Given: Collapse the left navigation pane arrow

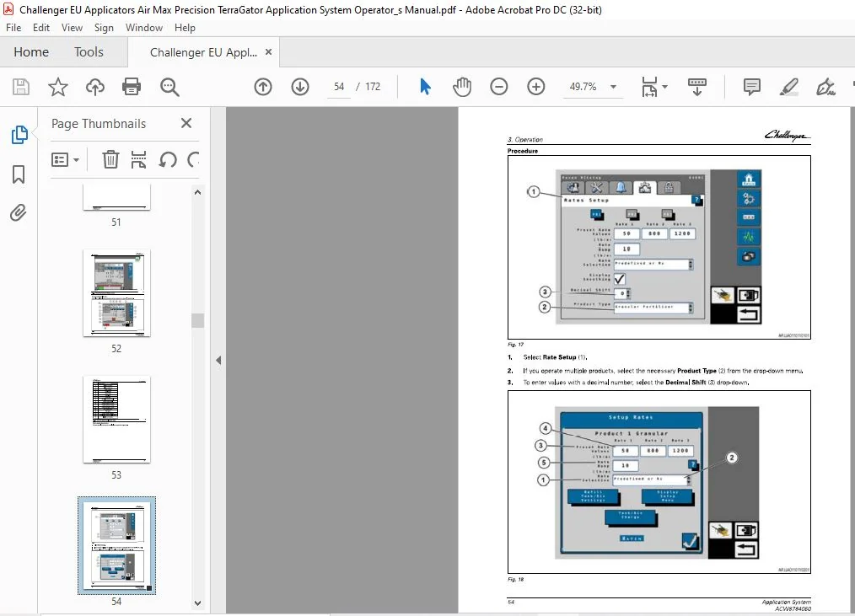Looking at the screenshot, I should [218, 361].
